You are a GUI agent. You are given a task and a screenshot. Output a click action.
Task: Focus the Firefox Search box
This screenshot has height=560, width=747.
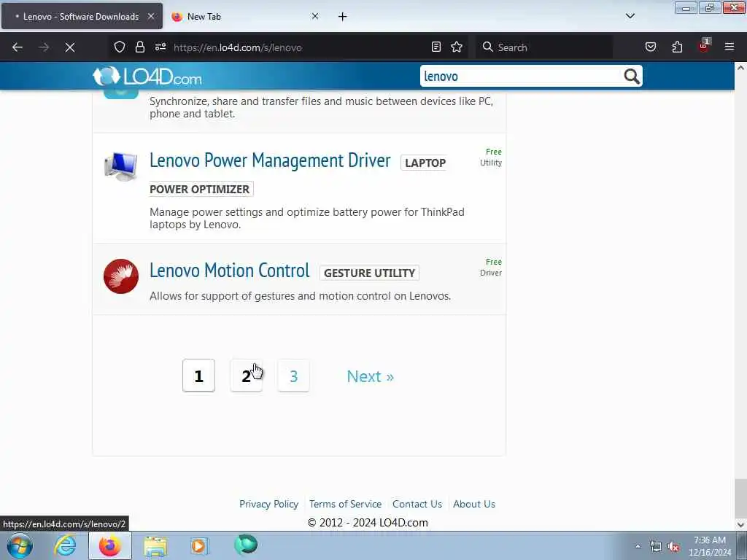pos(544,47)
